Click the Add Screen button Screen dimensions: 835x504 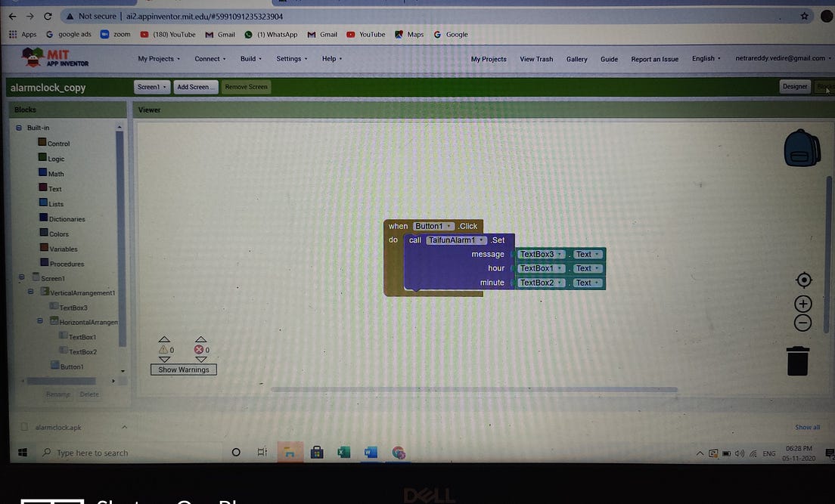[195, 86]
